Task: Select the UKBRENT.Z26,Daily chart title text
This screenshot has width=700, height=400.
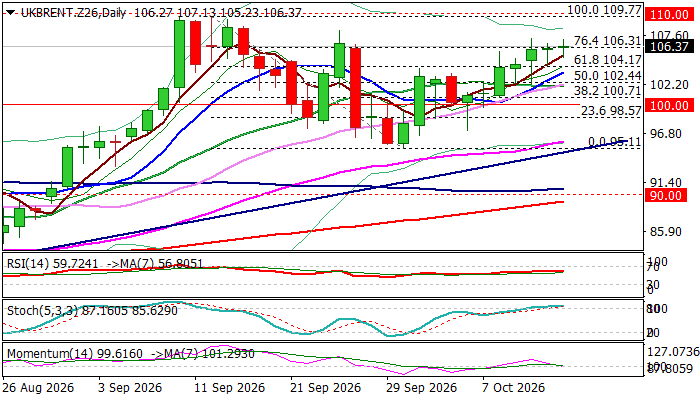Action: click(74, 13)
